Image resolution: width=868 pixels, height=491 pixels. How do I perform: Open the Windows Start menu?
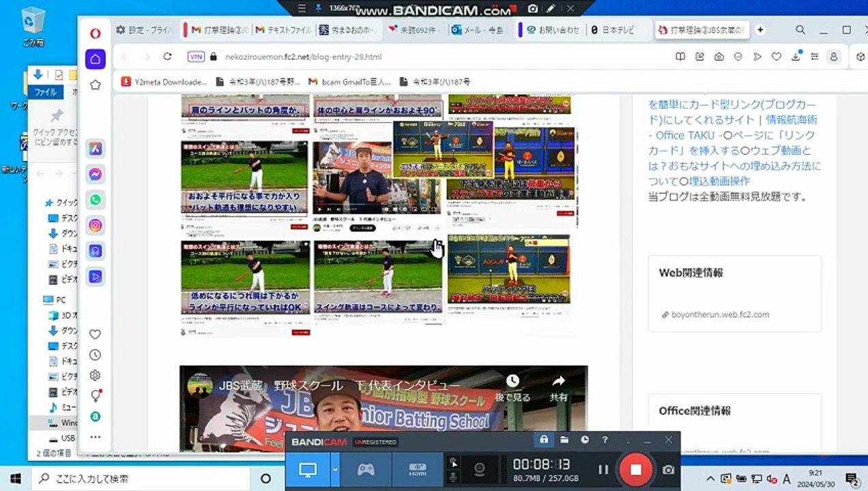point(15,478)
